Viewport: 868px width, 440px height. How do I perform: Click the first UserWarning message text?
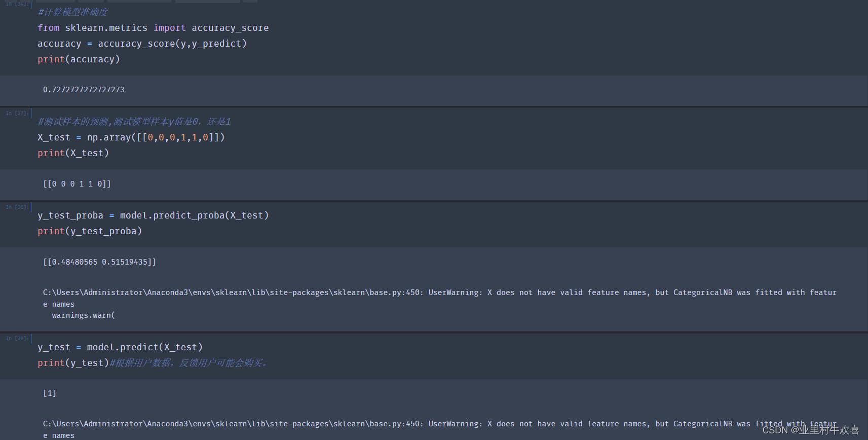(439, 292)
